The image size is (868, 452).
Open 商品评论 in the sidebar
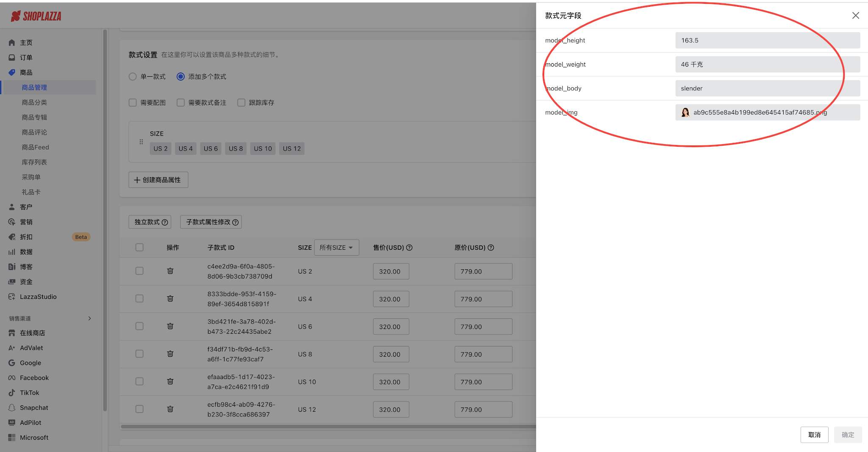34,132
